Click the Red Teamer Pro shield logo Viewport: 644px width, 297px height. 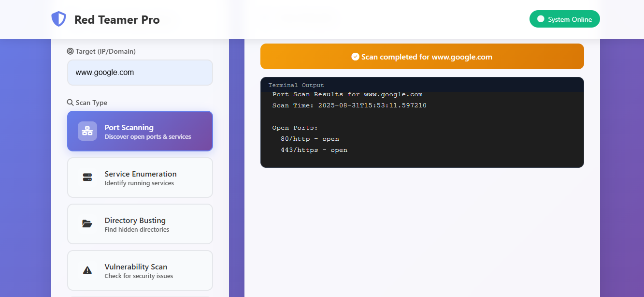(58, 19)
